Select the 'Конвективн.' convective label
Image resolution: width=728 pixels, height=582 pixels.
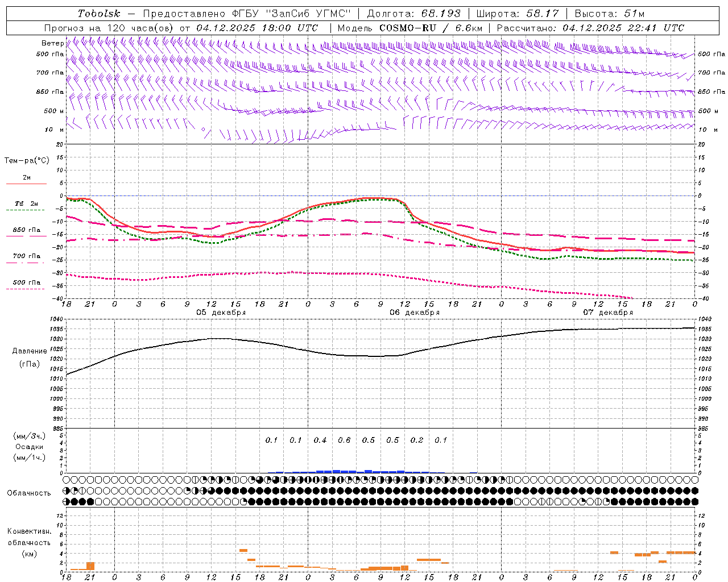[30, 531]
